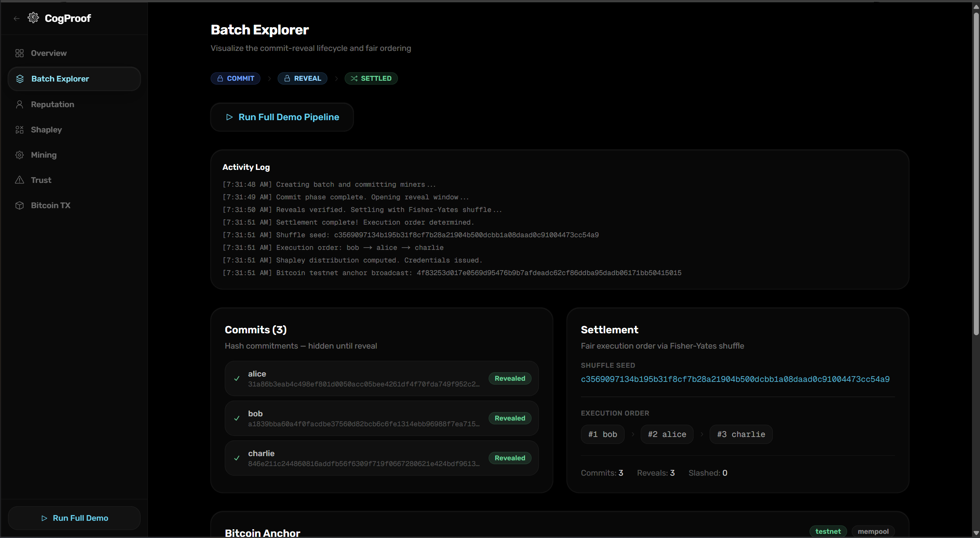The height and width of the screenshot is (538, 980).
Task: Open the Overview grid icon
Action: (20, 53)
